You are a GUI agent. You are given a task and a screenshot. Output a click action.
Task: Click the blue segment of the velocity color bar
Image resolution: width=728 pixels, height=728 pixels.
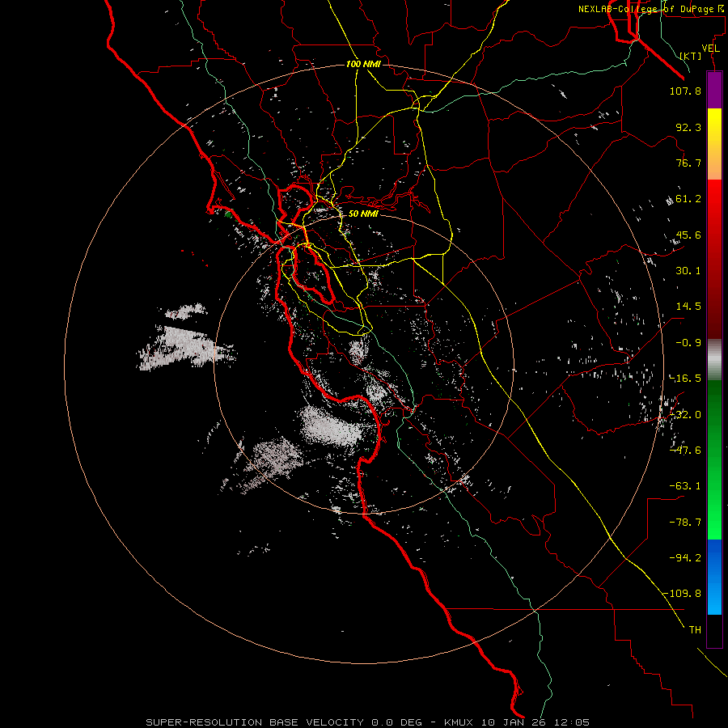[x=714, y=577]
